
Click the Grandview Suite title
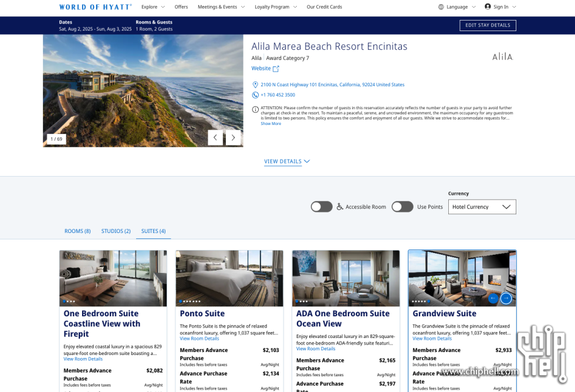(x=445, y=313)
